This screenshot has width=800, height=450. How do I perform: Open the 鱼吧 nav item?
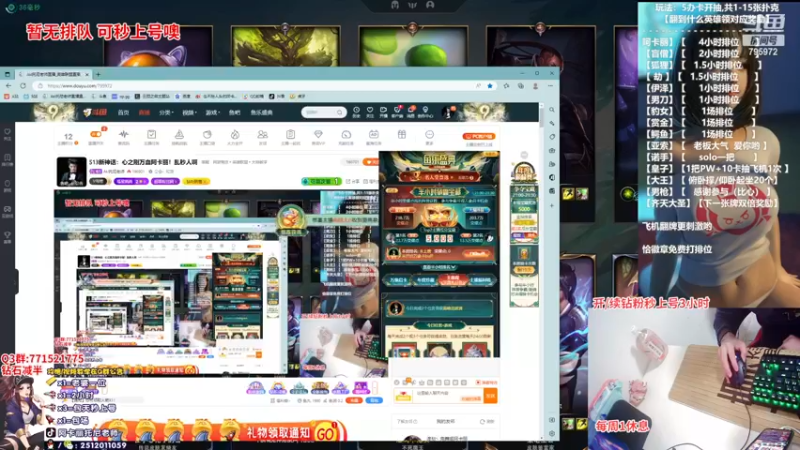click(235, 112)
